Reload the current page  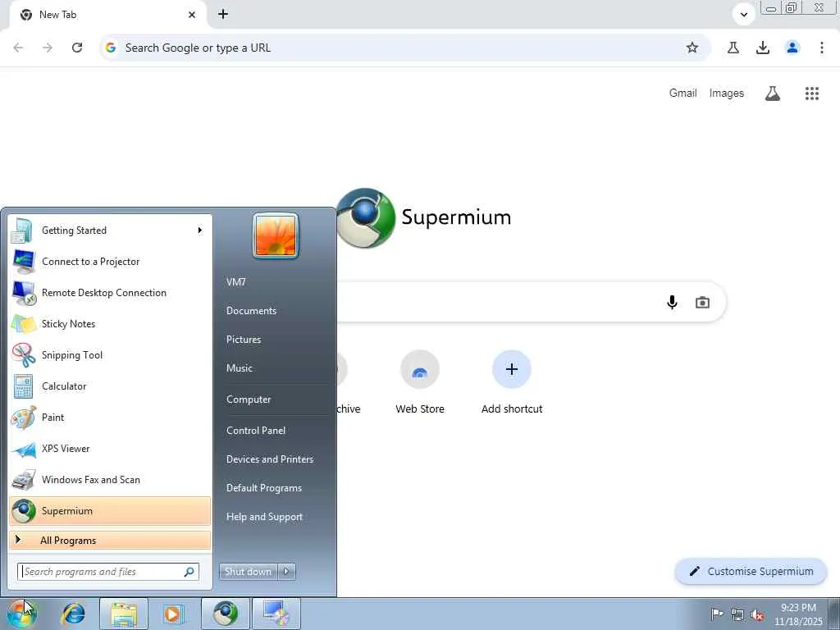(77, 48)
